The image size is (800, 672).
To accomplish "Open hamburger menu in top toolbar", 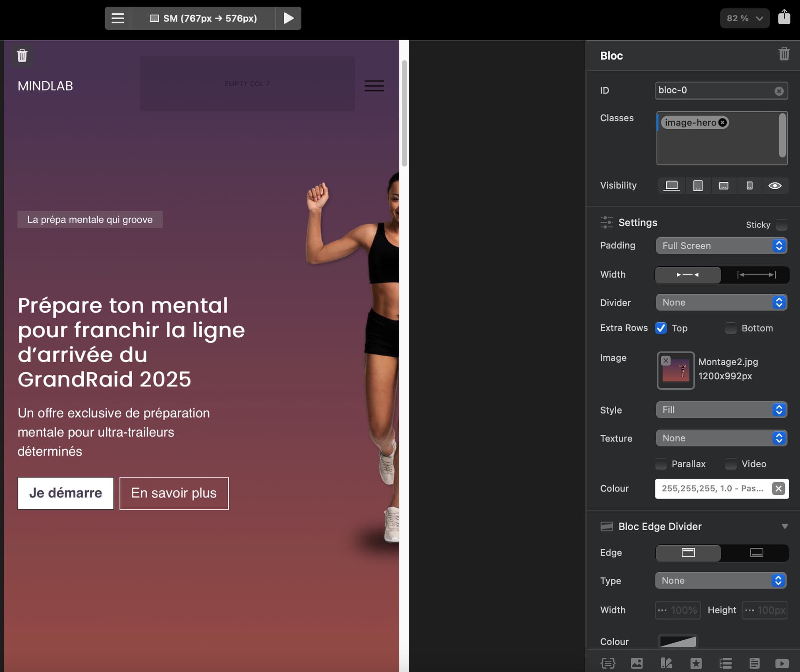I will tap(117, 18).
